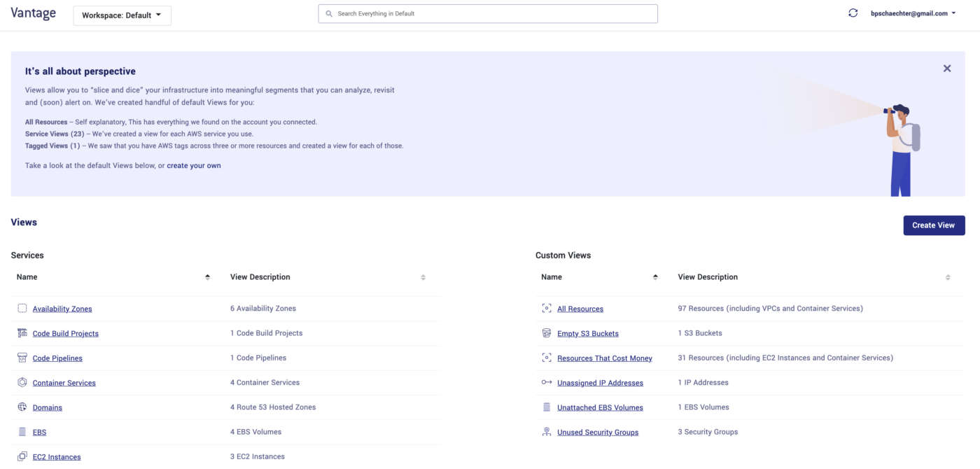Image resolution: width=980 pixels, height=469 pixels.
Task: Focus the Search Everything in Default field
Action: pos(488,14)
